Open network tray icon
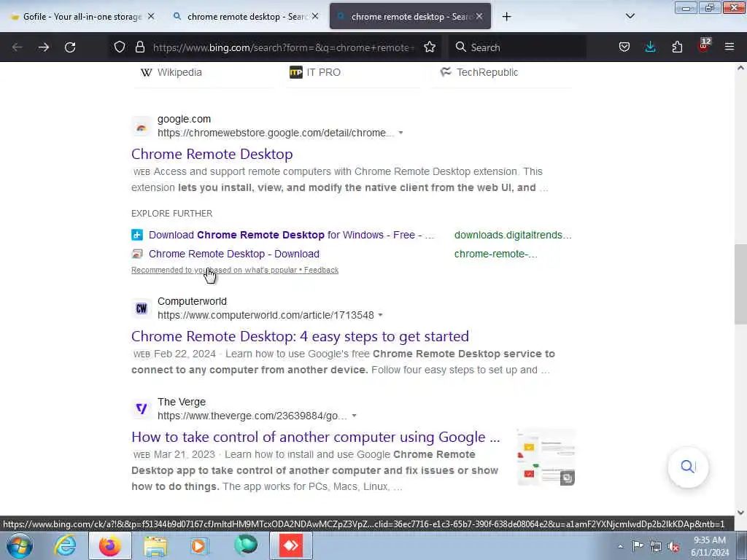The height and width of the screenshot is (560, 747). pyautogui.click(x=656, y=546)
